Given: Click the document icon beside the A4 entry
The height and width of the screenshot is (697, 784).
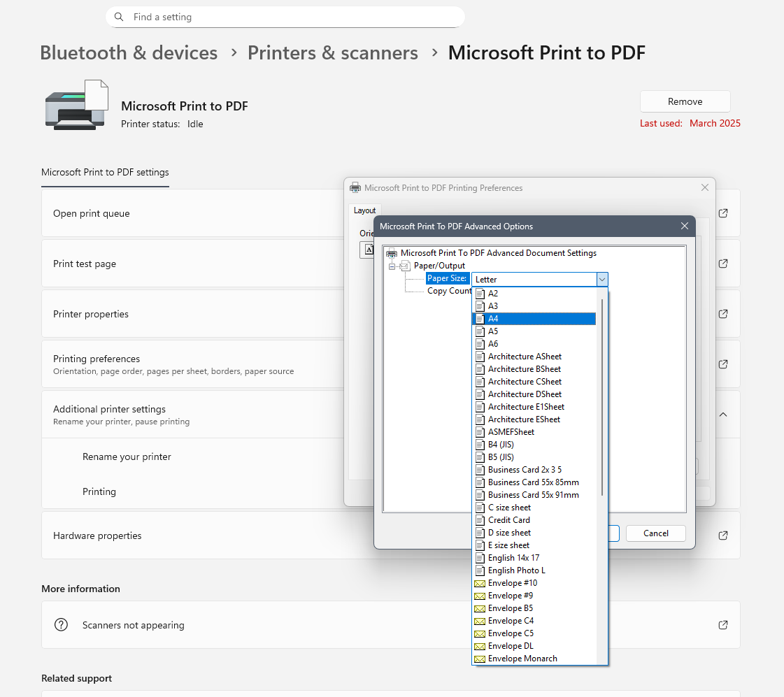Looking at the screenshot, I should tap(480, 318).
